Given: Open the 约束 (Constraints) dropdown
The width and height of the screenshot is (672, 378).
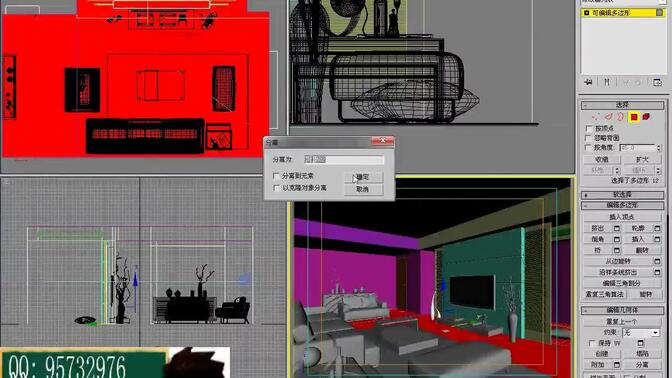Looking at the screenshot, I should 641,333.
